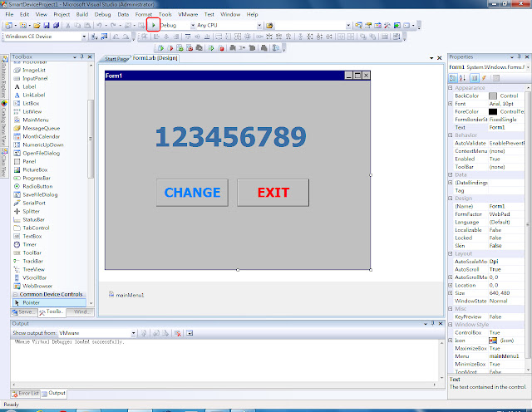Viewport: 532px width, 412px height.
Task: Open the Any CPU platform dropdown
Action: (259, 26)
